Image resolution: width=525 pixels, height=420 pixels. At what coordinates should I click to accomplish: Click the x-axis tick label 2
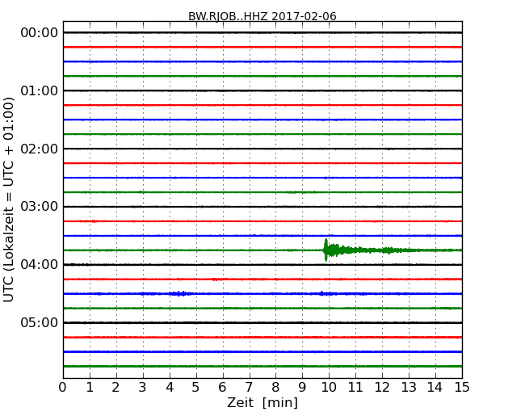pos(115,388)
